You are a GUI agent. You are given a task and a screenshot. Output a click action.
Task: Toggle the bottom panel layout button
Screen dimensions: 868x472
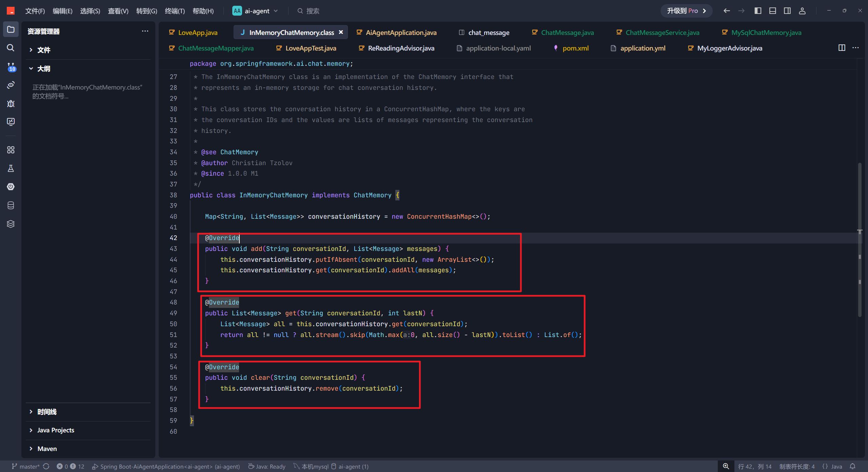tap(772, 11)
